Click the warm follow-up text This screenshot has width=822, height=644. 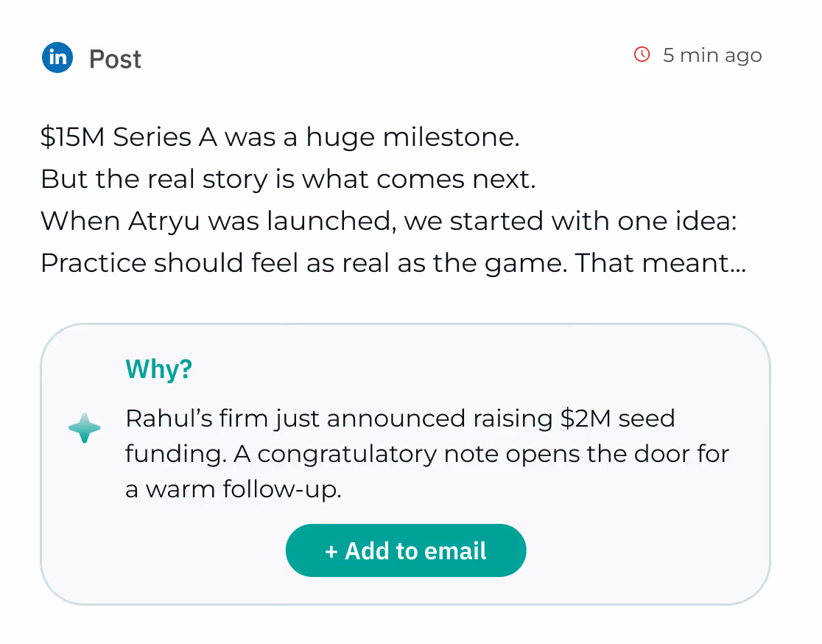click(233, 489)
